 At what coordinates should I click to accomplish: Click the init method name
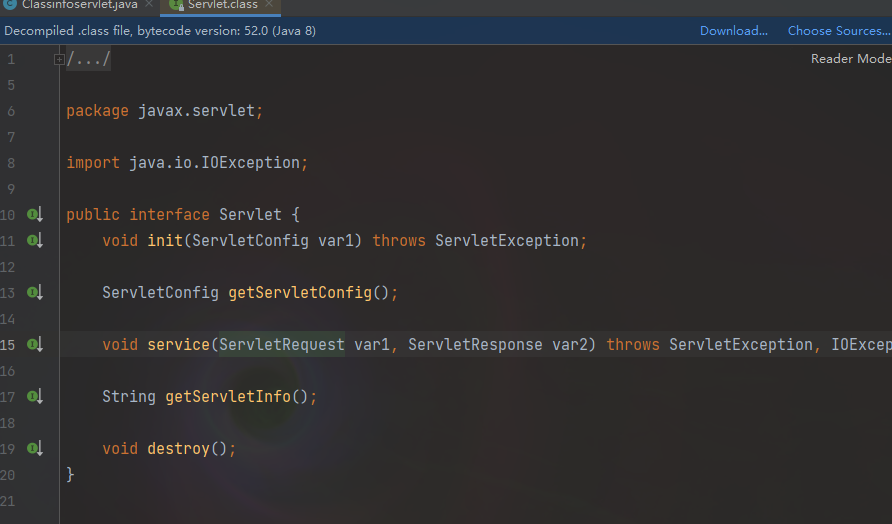165,241
